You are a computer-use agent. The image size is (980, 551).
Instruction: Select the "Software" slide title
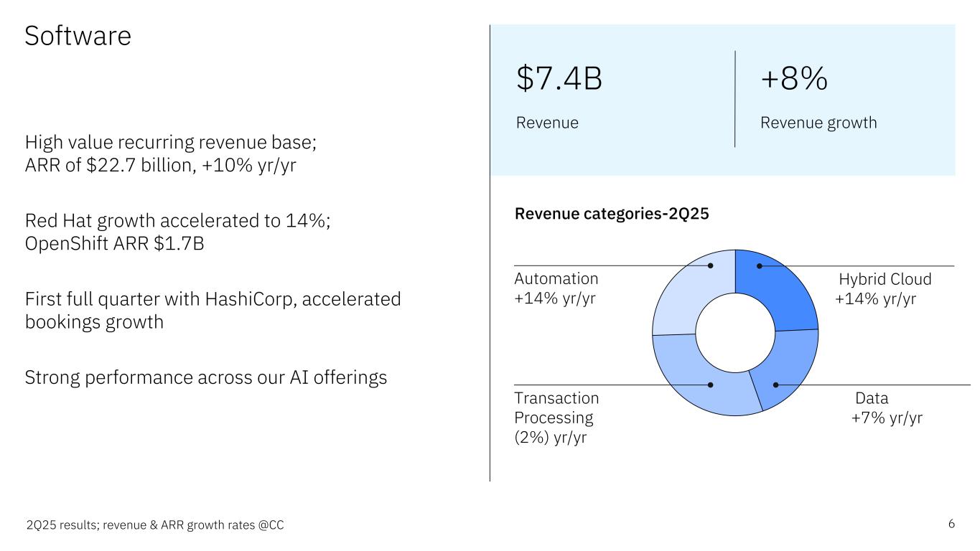click(78, 36)
